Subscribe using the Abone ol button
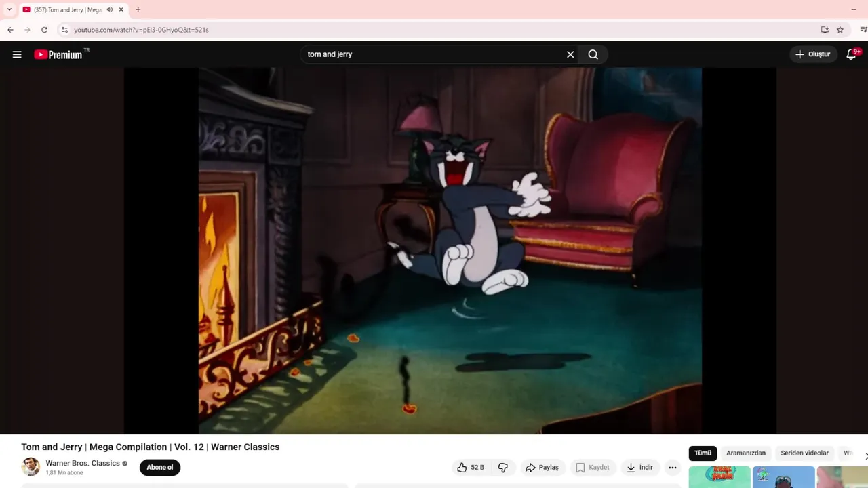Image resolution: width=868 pixels, height=488 pixels. [160, 467]
